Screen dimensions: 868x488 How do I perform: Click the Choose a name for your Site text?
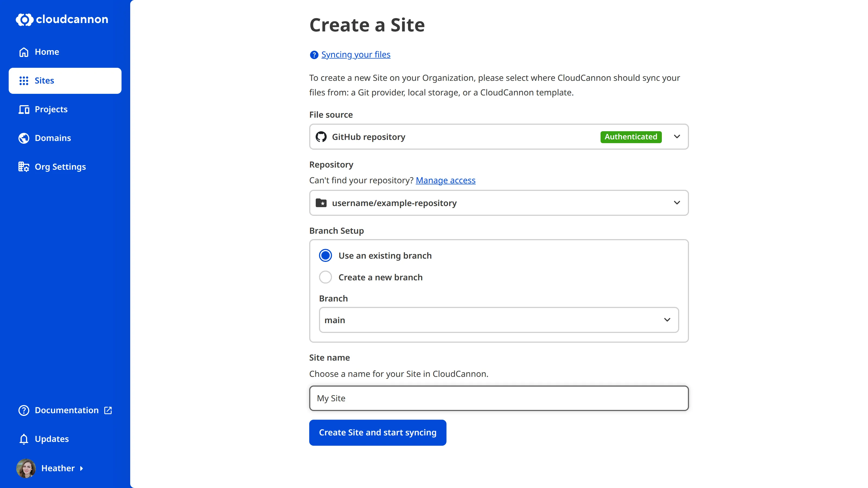point(399,374)
